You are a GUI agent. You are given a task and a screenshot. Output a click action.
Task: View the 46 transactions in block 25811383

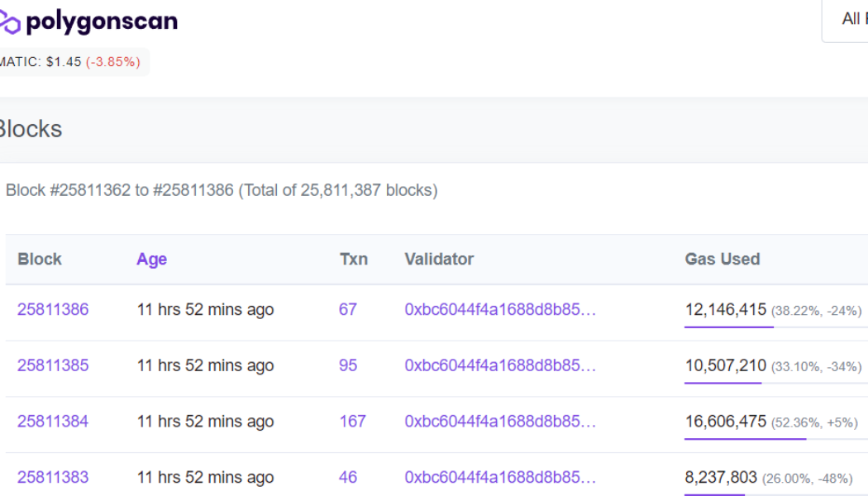348,477
